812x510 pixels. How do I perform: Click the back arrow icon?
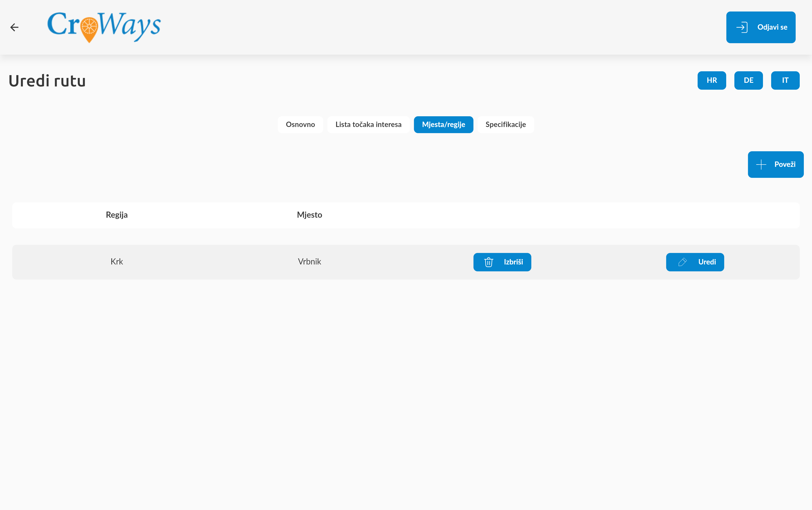[14, 27]
